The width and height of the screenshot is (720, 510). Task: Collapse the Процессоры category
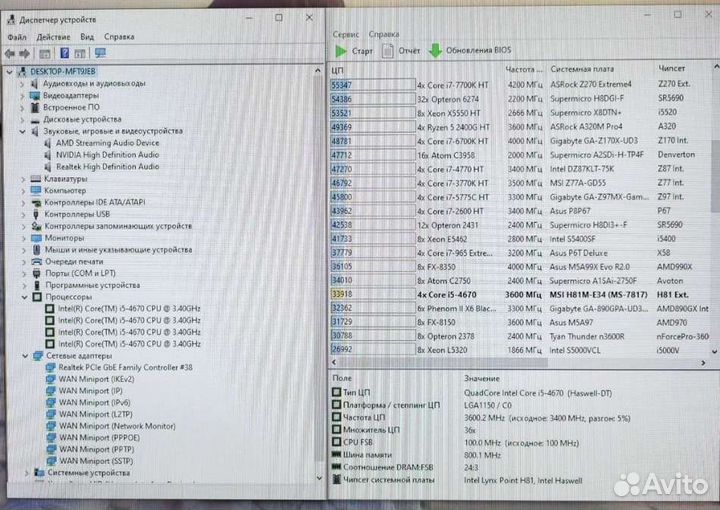pos(24,297)
